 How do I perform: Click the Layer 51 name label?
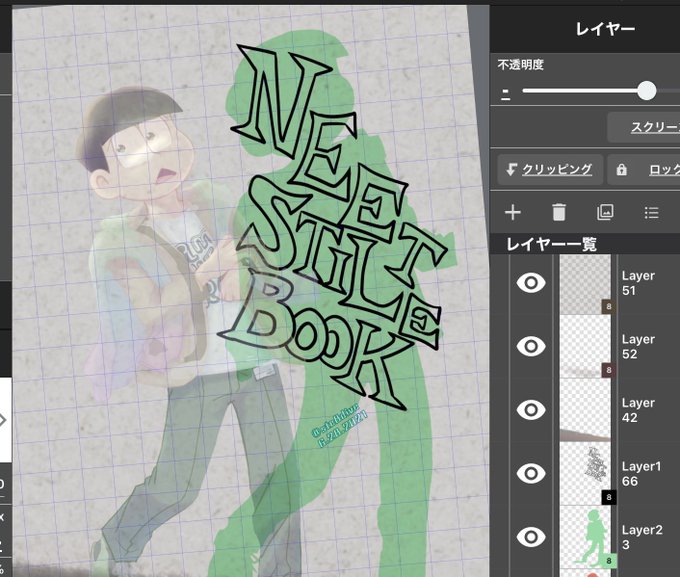(x=638, y=283)
